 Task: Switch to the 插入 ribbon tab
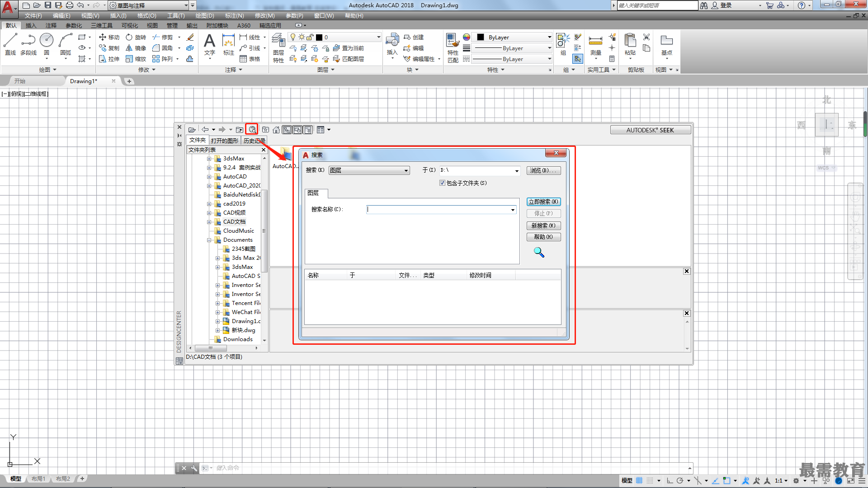pyautogui.click(x=31, y=25)
